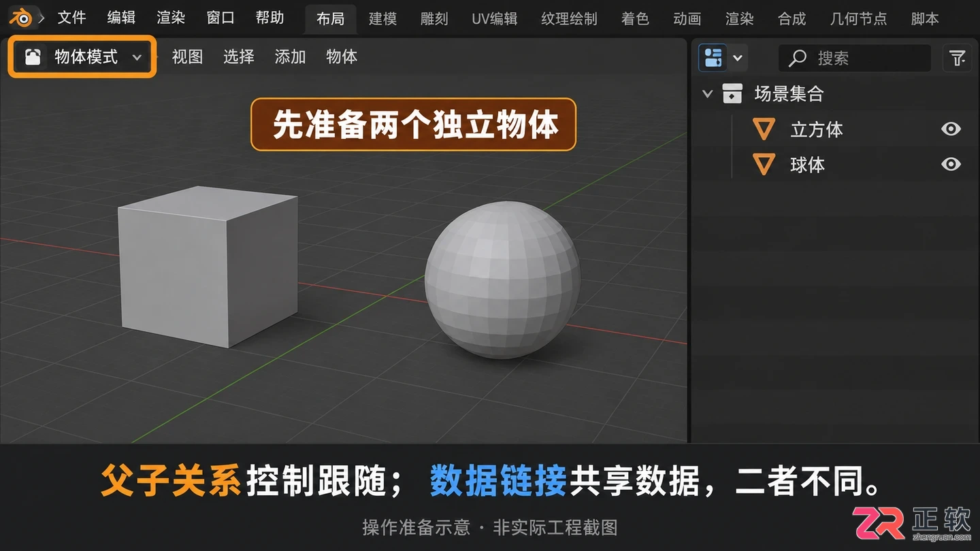Viewport: 980px width, 551px height.
Task: Switch to the 脚本 workspace tab
Action: [925, 18]
